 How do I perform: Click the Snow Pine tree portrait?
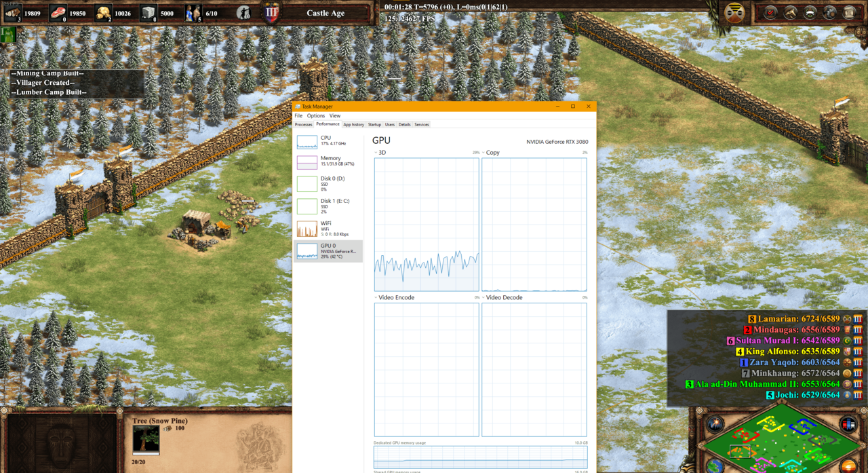[x=146, y=440]
